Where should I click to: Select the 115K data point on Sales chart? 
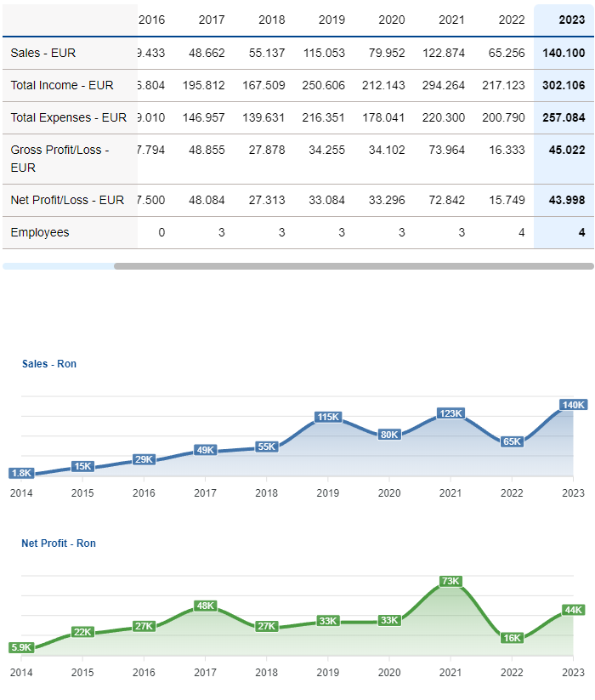[x=328, y=417]
